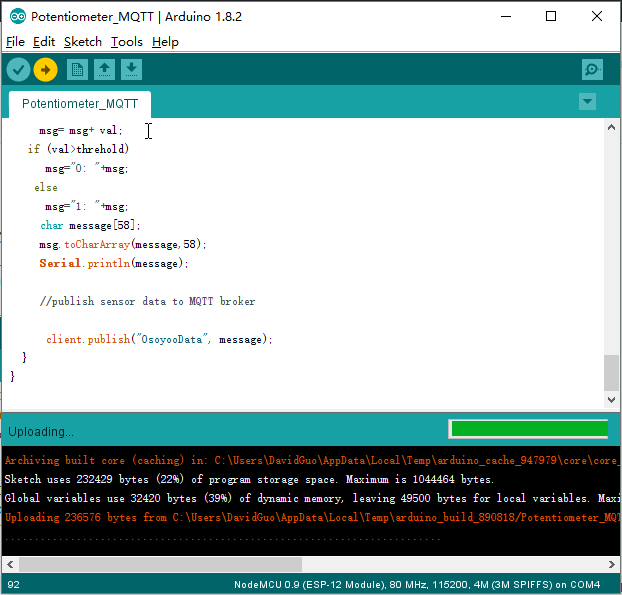Open the Help menu
This screenshot has width=622, height=595.
[x=165, y=42]
